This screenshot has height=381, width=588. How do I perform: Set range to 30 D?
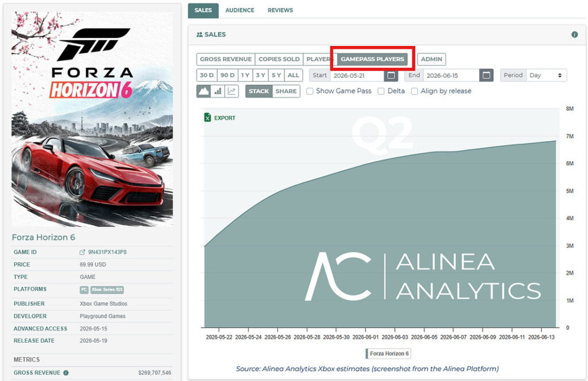(207, 75)
